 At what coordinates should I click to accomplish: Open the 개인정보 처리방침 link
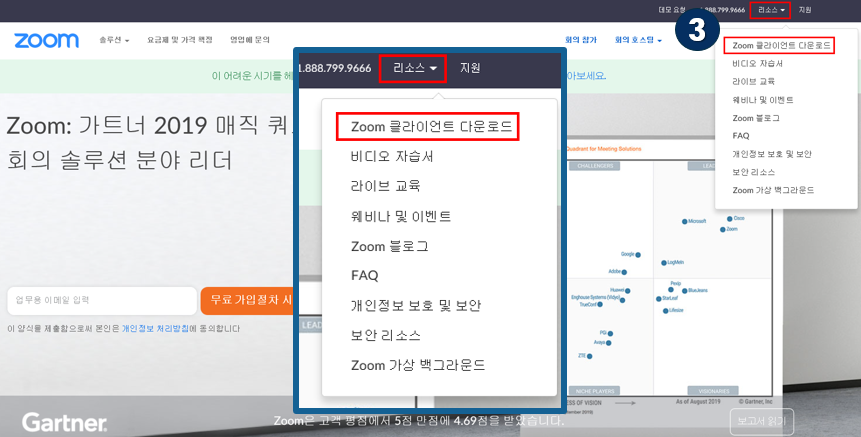click(x=155, y=328)
